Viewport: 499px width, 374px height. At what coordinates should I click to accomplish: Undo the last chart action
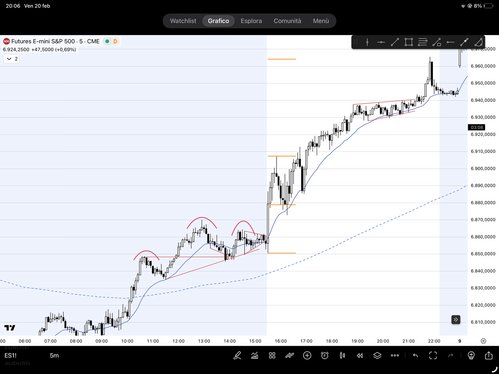(415, 356)
